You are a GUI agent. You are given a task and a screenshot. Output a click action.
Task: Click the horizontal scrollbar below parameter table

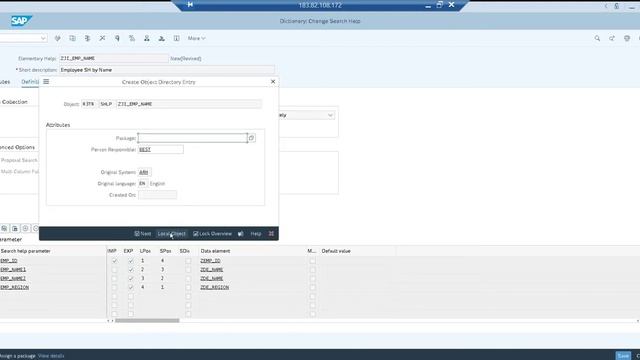point(147,320)
